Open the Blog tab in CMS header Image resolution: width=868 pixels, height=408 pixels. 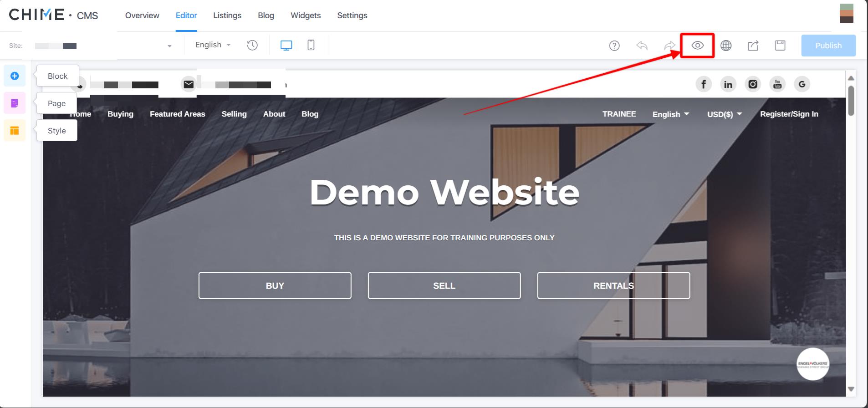click(266, 15)
